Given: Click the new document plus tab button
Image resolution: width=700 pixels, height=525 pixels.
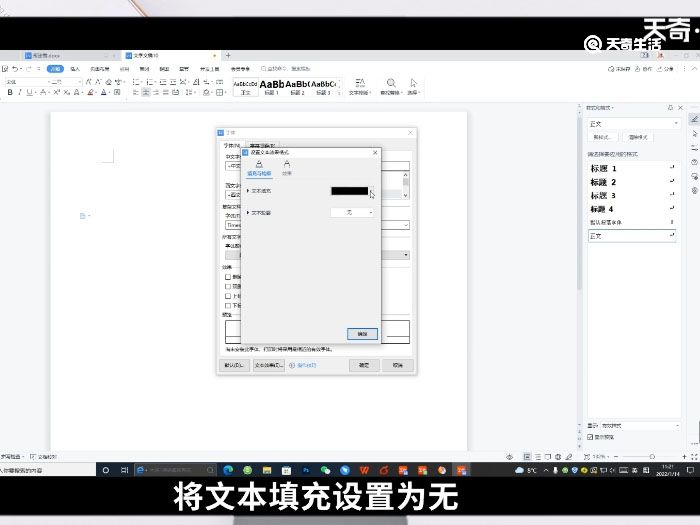Looking at the screenshot, I should 228,55.
